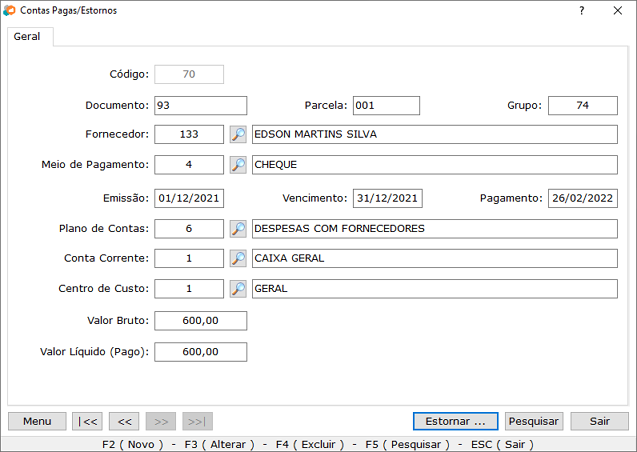The image size is (637, 452).
Task: Go to first record with |<< button
Action: [87, 421]
